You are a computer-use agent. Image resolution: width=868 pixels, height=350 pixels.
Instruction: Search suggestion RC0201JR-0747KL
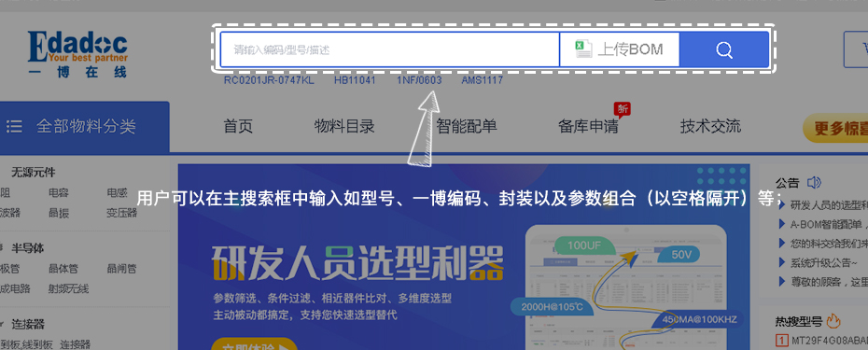[x=269, y=80]
